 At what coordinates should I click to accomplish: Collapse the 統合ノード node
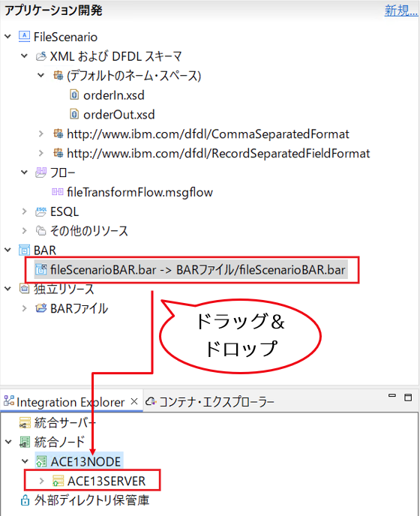coord(8,442)
